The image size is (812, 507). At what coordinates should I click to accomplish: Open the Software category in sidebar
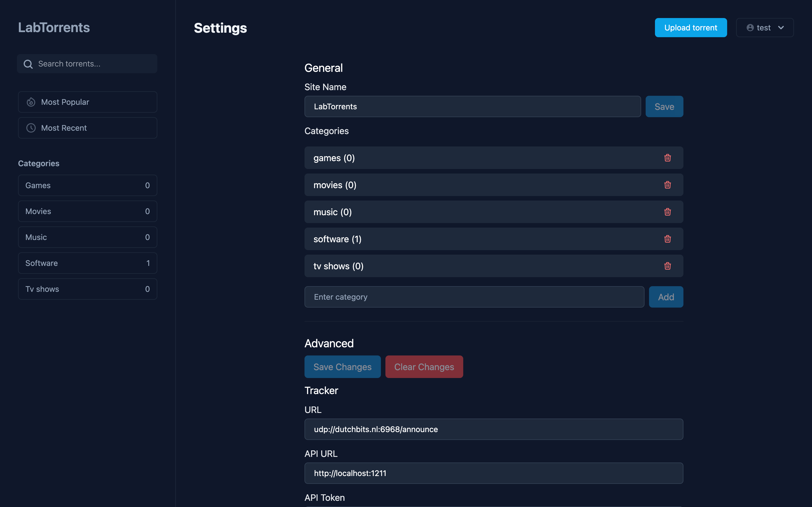[87, 263]
